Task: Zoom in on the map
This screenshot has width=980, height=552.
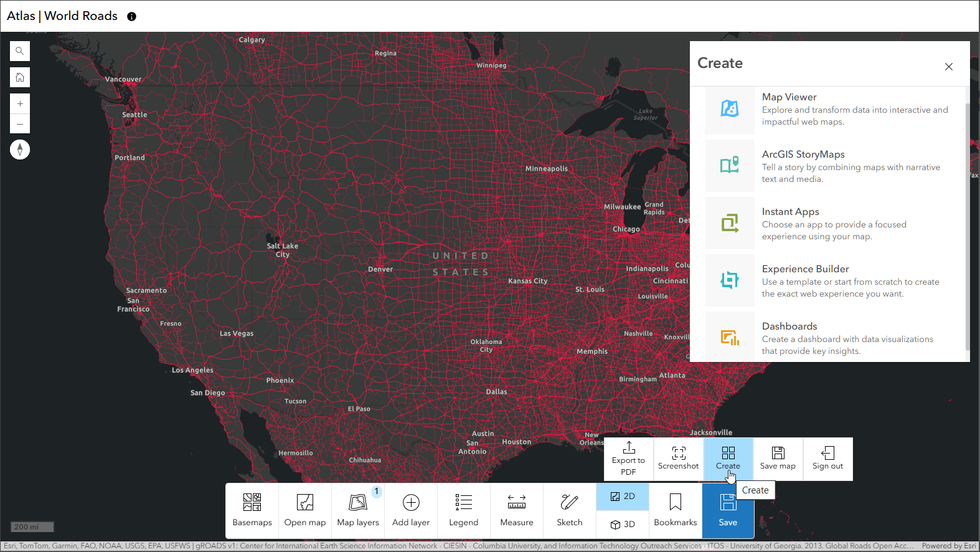Action: [20, 103]
